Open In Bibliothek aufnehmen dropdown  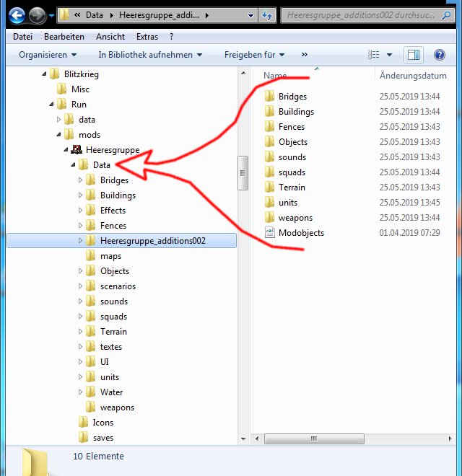coord(150,55)
